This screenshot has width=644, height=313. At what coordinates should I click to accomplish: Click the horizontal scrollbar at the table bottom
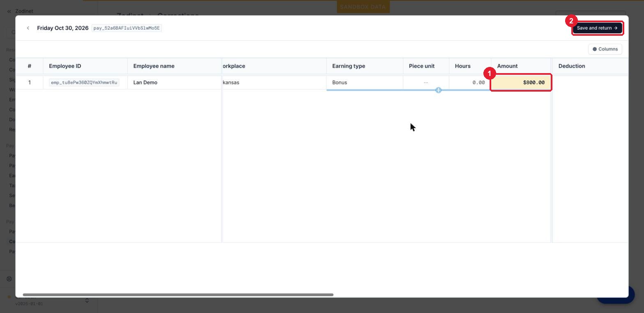(178, 295)
